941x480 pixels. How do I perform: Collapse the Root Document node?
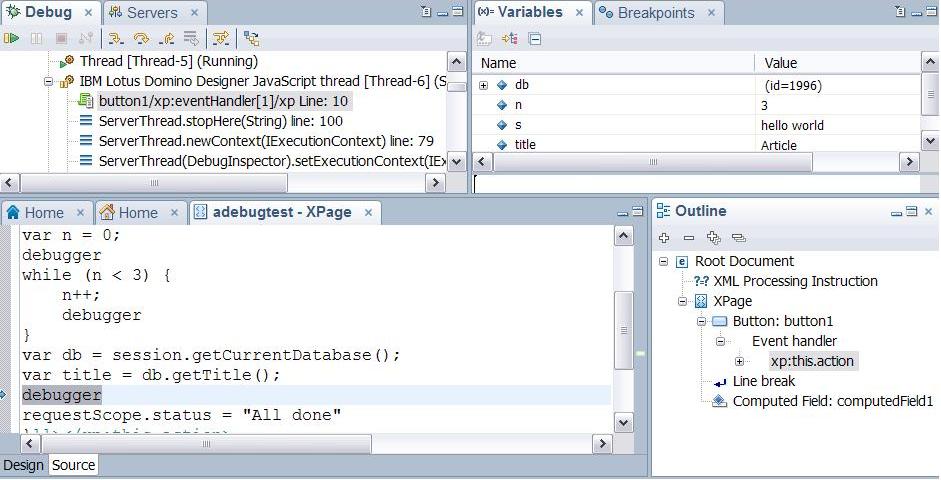tap(664, 261)
